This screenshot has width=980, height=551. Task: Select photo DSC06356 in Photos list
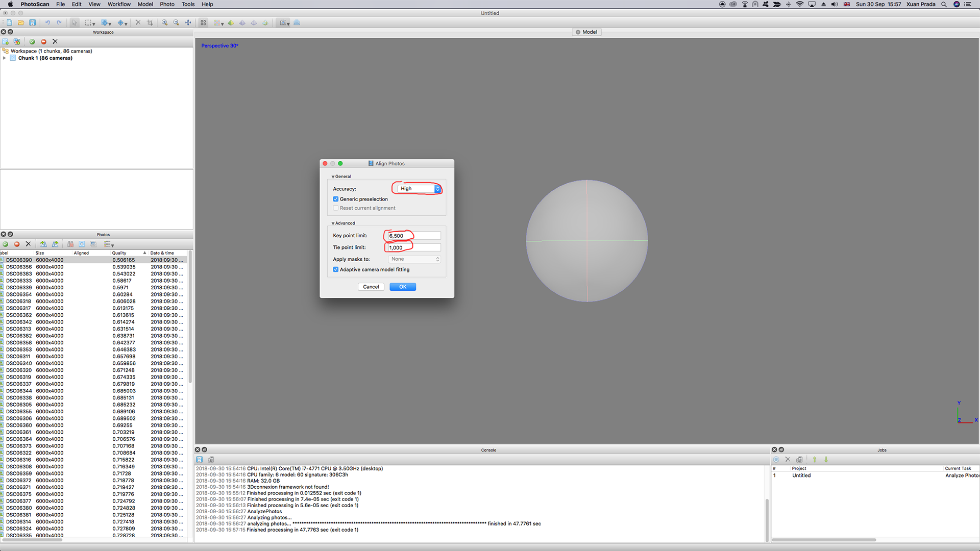(x=94, y=267)
